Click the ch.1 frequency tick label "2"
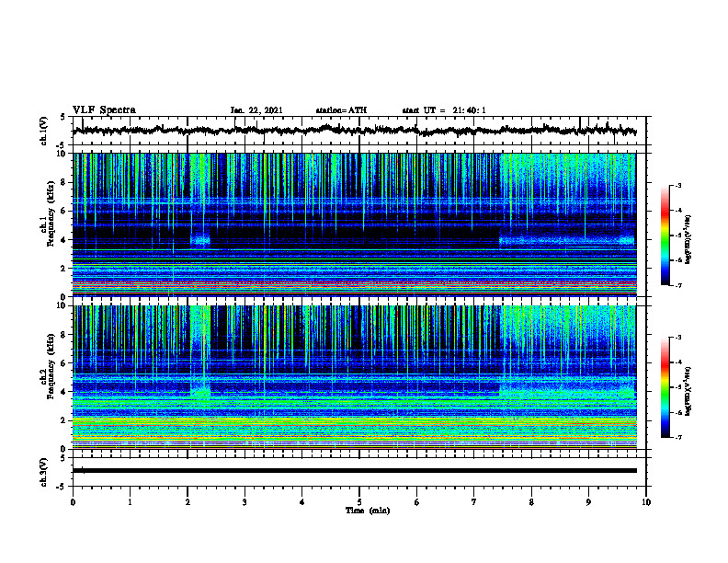The image size is (728, 563). pos(64,268)
